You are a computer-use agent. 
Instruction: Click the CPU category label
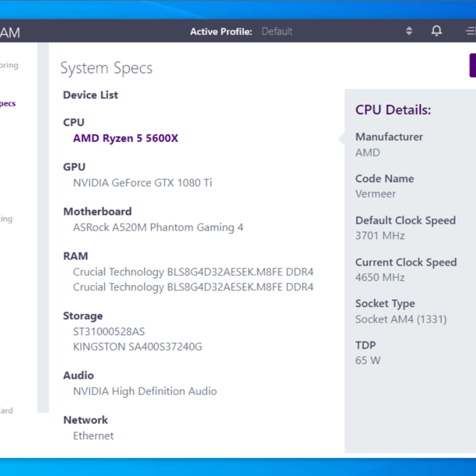tap(74, 122)
